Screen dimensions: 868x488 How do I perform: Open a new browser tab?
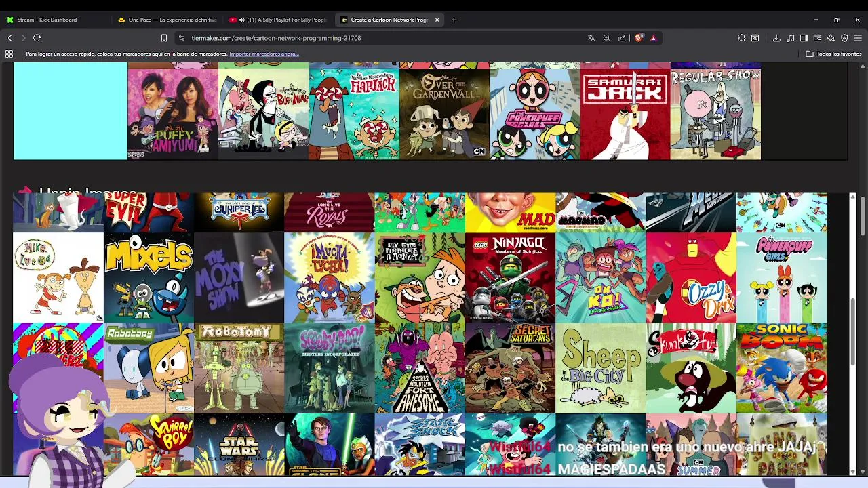(454, 20)
